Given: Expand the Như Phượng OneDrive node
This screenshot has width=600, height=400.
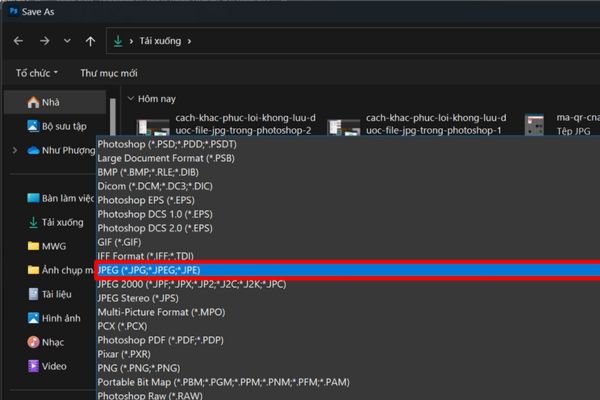Looking at the screenshot, I should coord(15,150).
